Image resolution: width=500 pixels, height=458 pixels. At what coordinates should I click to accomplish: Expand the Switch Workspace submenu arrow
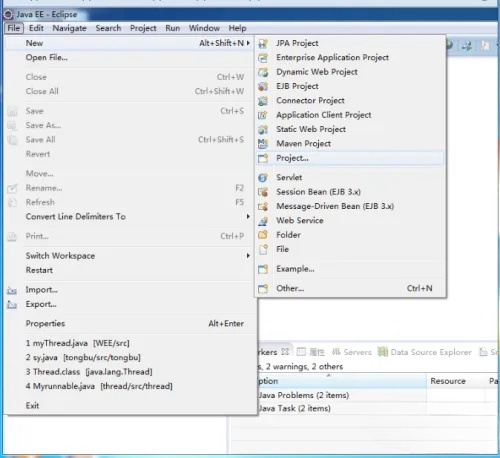(x=248, y=256)
